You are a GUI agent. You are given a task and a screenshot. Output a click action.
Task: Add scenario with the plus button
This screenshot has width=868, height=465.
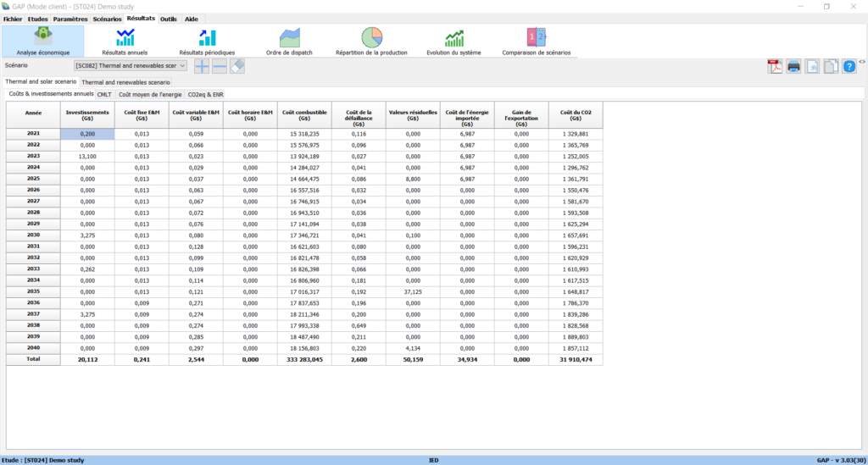pos(202,66)
